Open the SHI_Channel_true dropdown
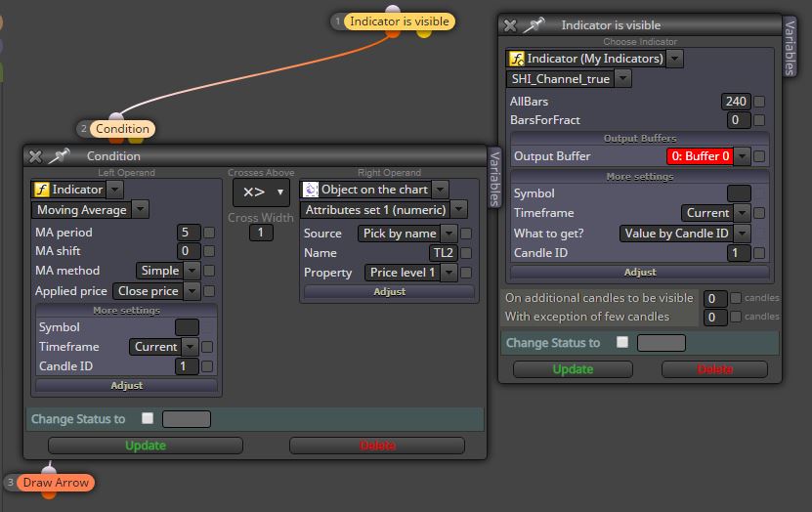 point(623,79)
